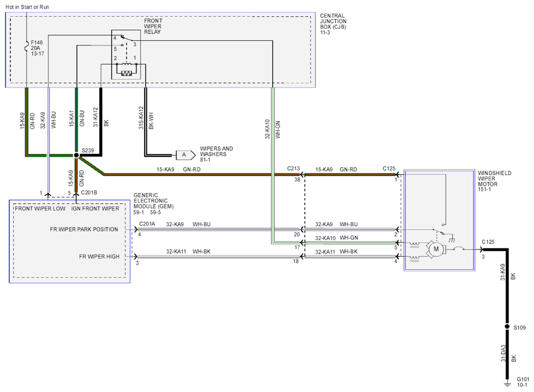Click the 'C213' connector label
The image size is (534, 392).
293,169
